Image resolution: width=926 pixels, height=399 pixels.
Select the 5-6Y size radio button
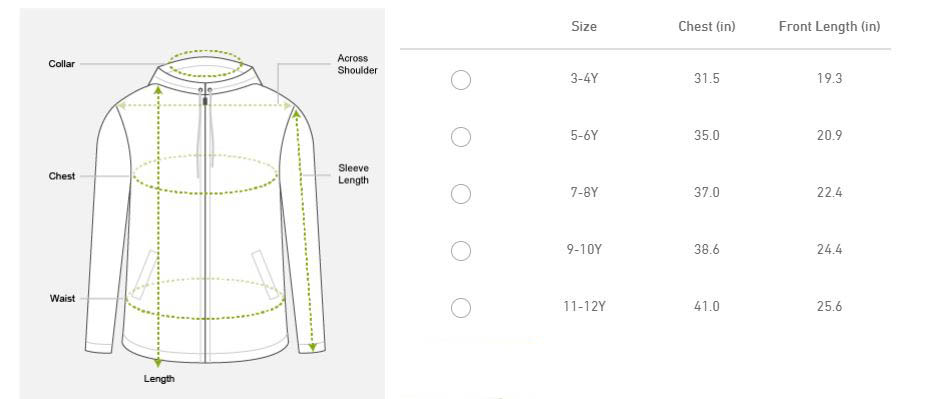(461, 137)
